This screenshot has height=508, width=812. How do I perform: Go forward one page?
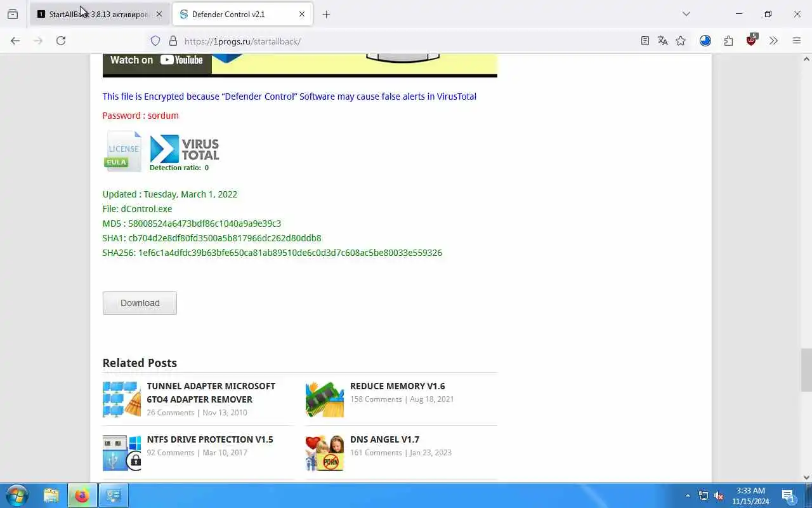(38, 41)
